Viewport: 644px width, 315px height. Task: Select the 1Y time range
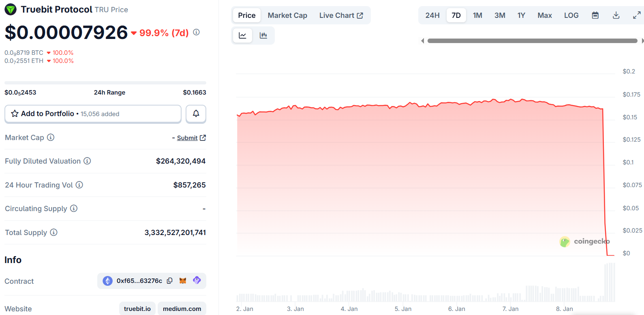pos(521,15)
